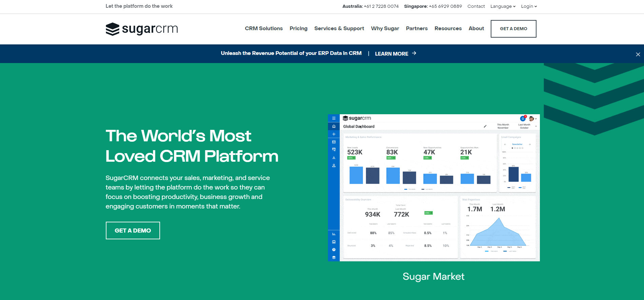Open the About menu
This screenshot has height=300, width=644.
(476, 28)
